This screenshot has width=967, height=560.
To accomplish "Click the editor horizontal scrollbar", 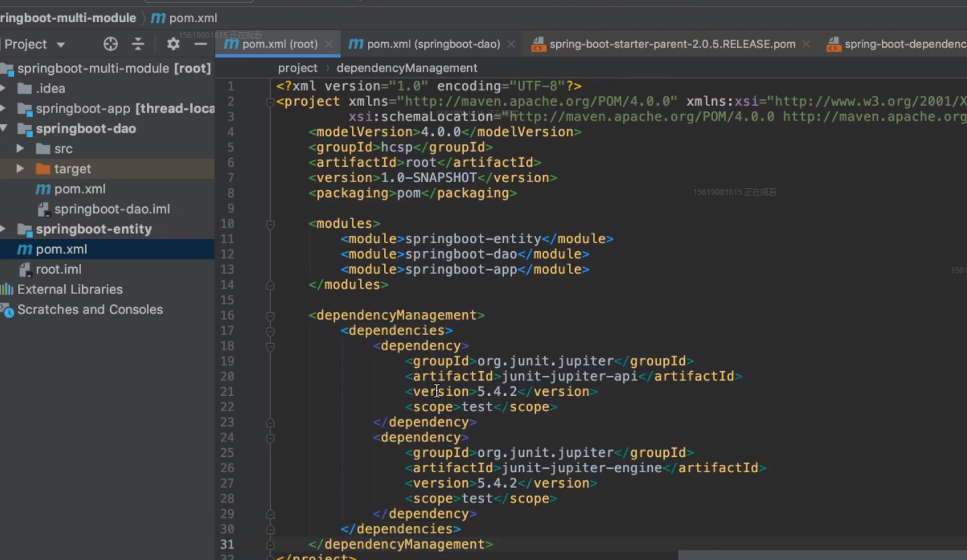I will click(822, 555).
